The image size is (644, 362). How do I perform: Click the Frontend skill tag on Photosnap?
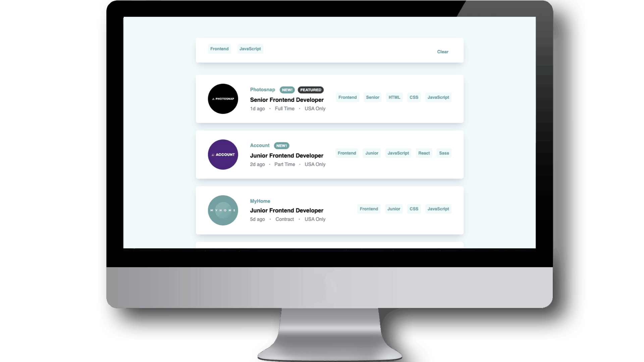pos(347,97)
